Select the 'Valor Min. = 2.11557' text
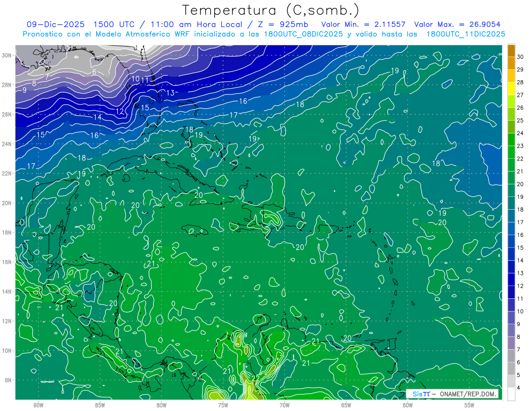The image size is (532, 411). click(363, 24)
